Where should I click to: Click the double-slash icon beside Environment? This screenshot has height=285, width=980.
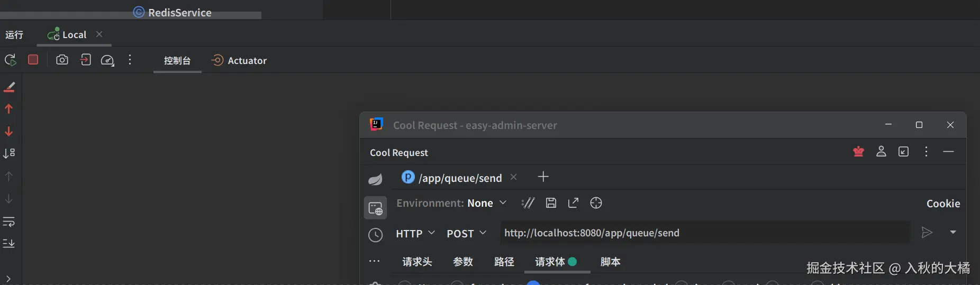528,203
